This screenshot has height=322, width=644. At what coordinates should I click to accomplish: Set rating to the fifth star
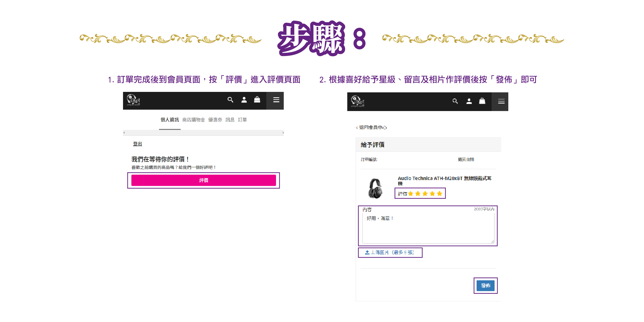pos(440,194)
